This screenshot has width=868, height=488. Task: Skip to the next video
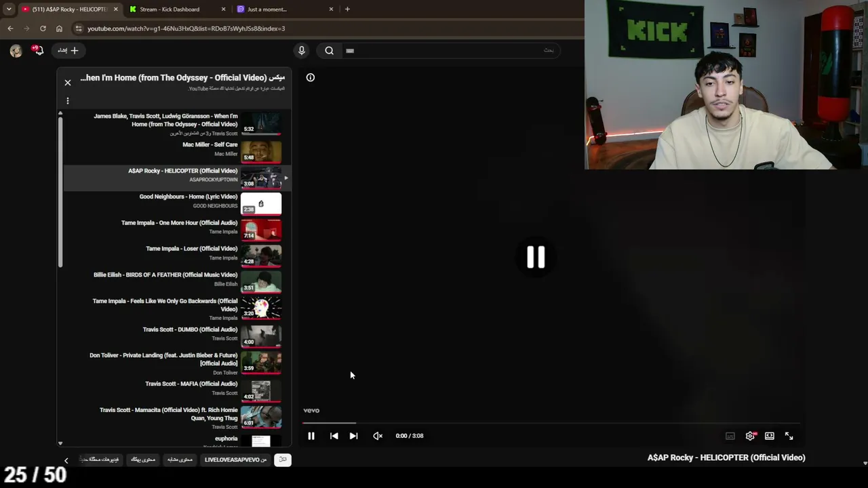click(x=353, y=436)
